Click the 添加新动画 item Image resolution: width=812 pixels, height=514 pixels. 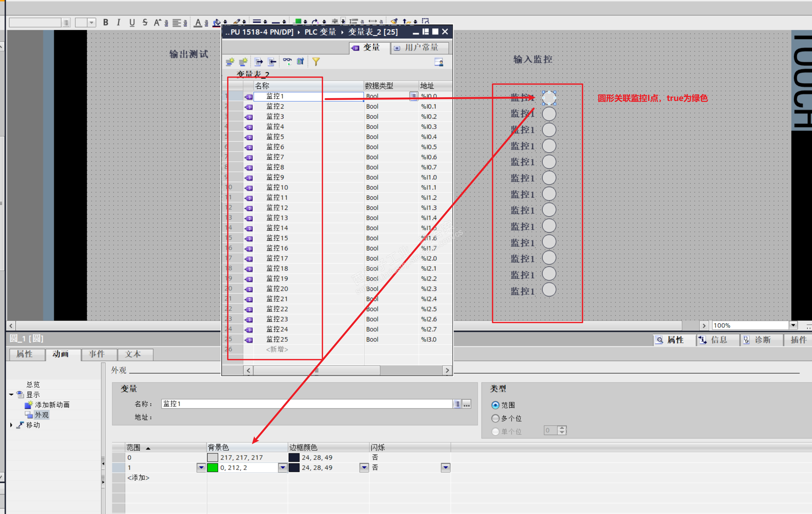(x=52, y=405)
